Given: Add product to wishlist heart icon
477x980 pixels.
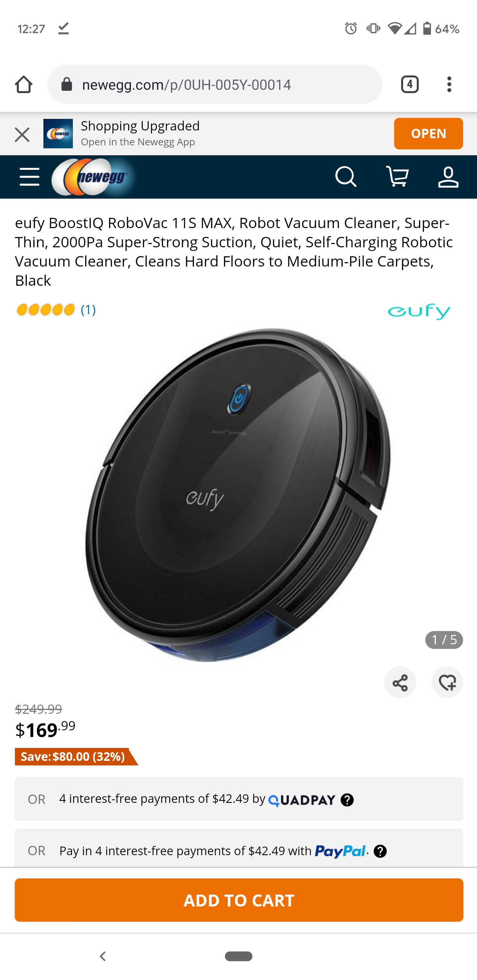Looking at the screenshot, I should pyautogui.click(x=447, y=682).
